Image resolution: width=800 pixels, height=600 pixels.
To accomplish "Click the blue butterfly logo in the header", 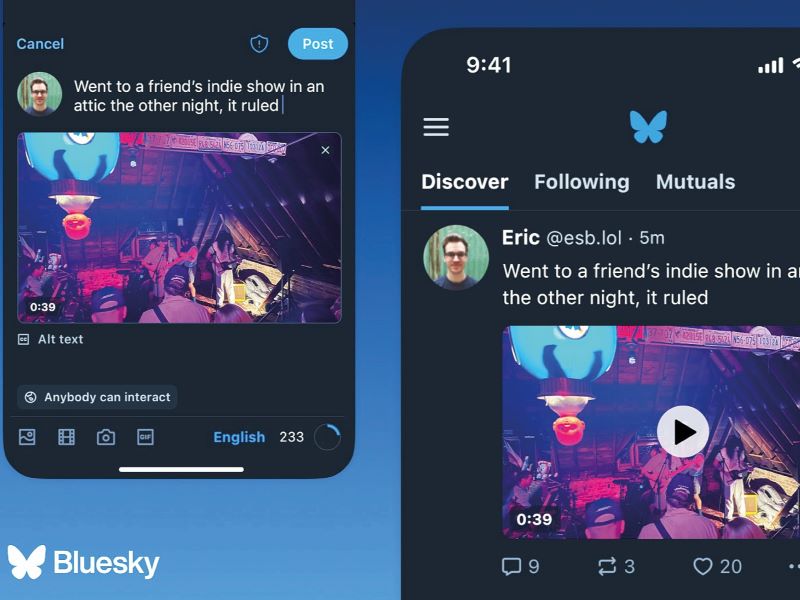I will pyautogui.click(x=648, y=127).
